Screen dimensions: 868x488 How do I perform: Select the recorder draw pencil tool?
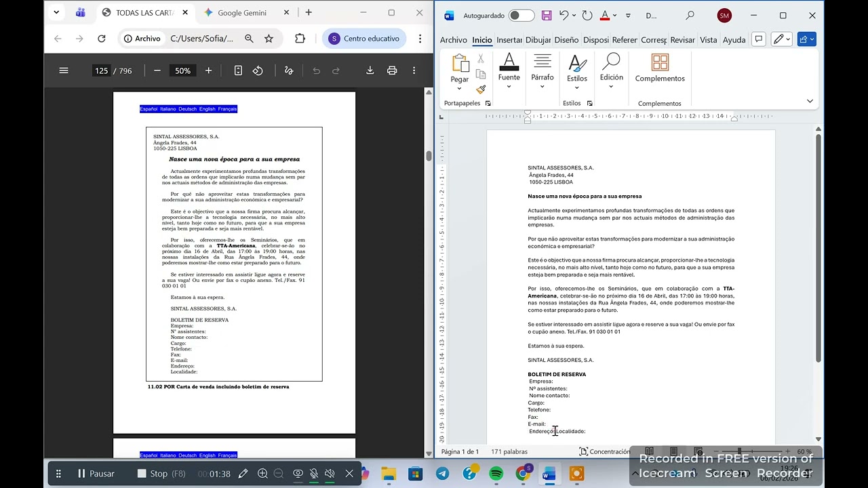pyautogui.click(x=243, y=474)
